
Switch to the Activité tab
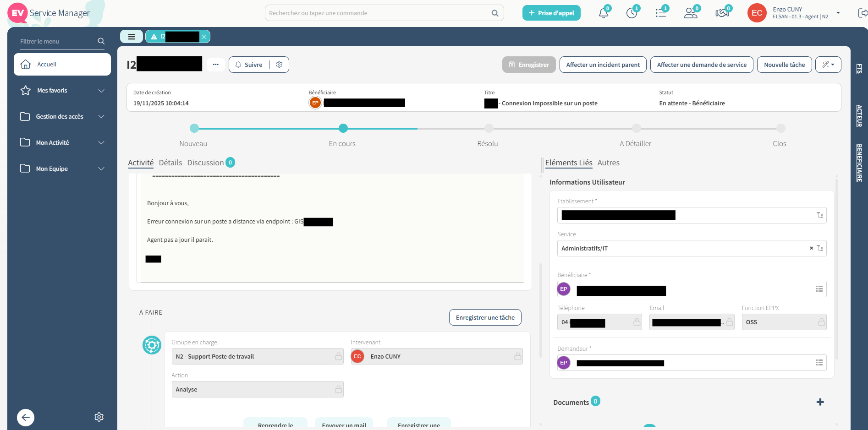141,163
